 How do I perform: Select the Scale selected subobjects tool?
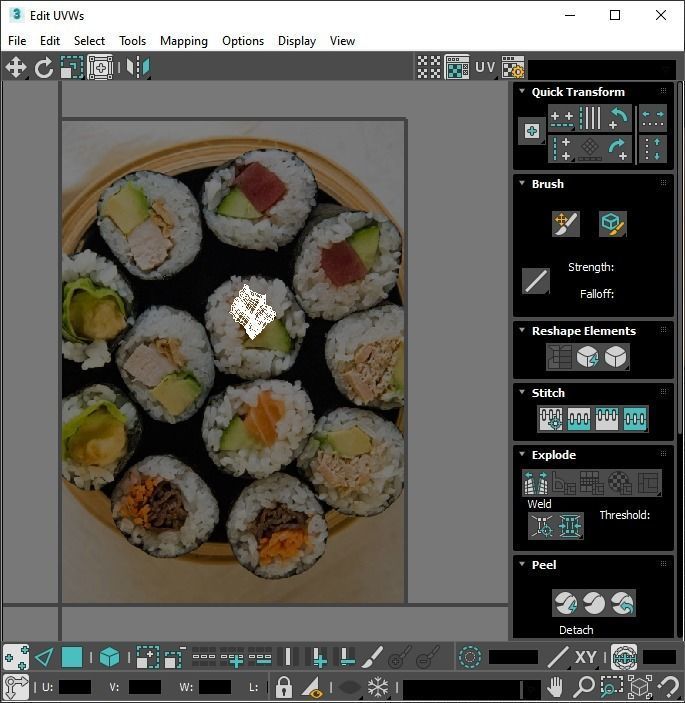[x=72, y=68]
